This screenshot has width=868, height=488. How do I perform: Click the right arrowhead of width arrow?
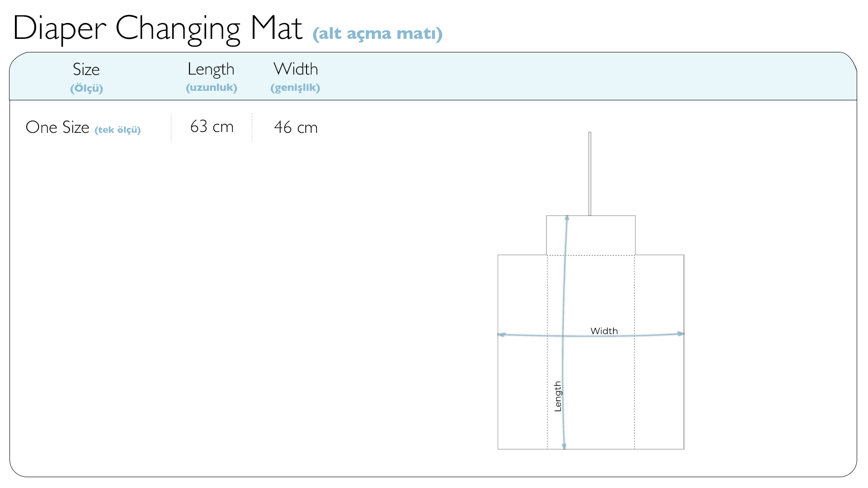[x=681, y=333]
